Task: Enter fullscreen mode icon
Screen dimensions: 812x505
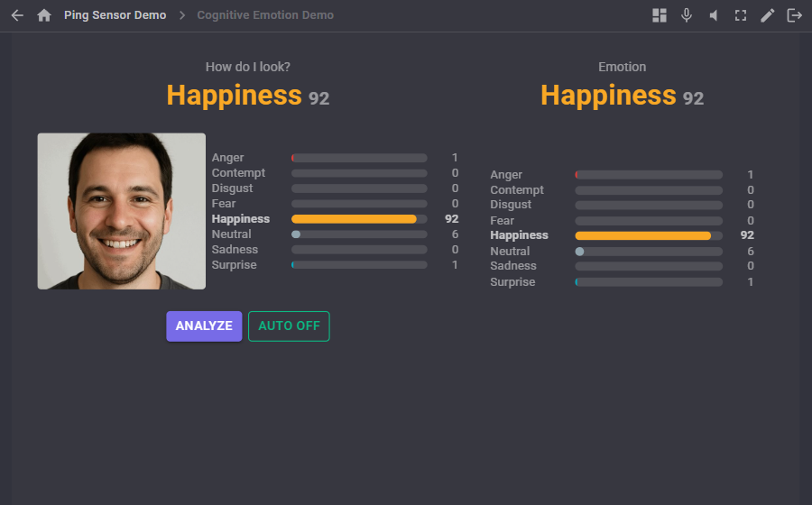Action: tap(741, 15)
